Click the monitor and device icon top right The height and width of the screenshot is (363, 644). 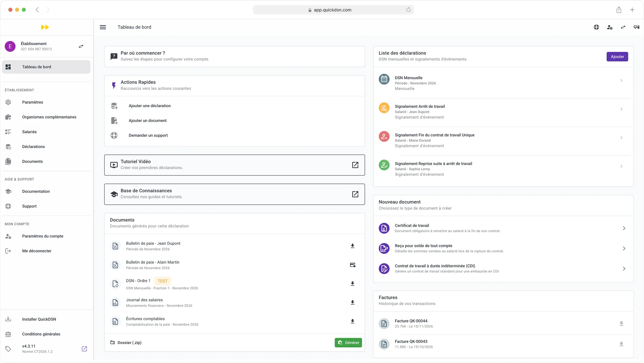(x=636, y=27)
